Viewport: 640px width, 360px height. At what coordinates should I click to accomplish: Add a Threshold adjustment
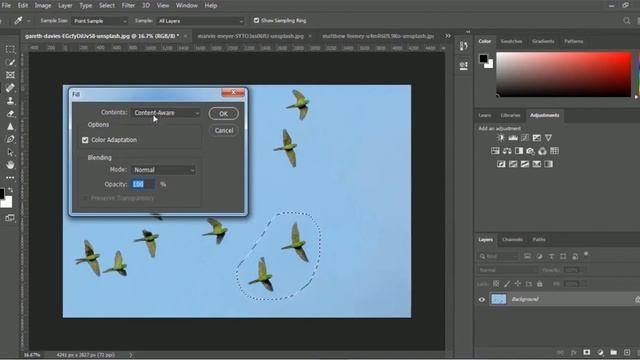pos(524,164)
